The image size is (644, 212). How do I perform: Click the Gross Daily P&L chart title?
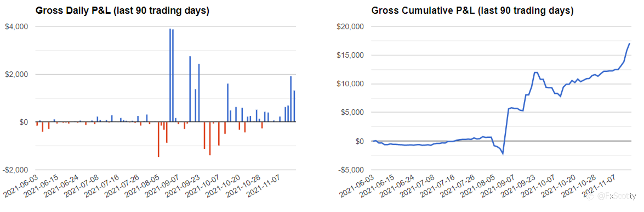[123, 10]
